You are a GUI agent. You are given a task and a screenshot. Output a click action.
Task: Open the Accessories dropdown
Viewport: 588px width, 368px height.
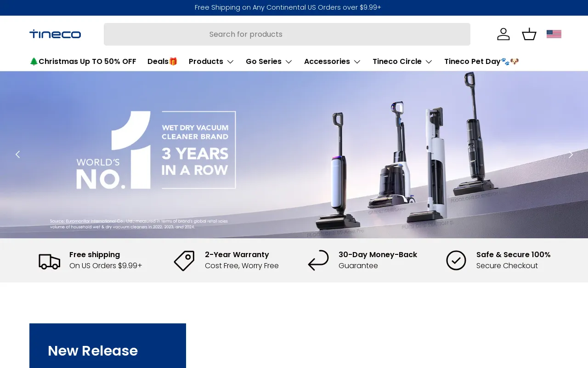point(332,62)
